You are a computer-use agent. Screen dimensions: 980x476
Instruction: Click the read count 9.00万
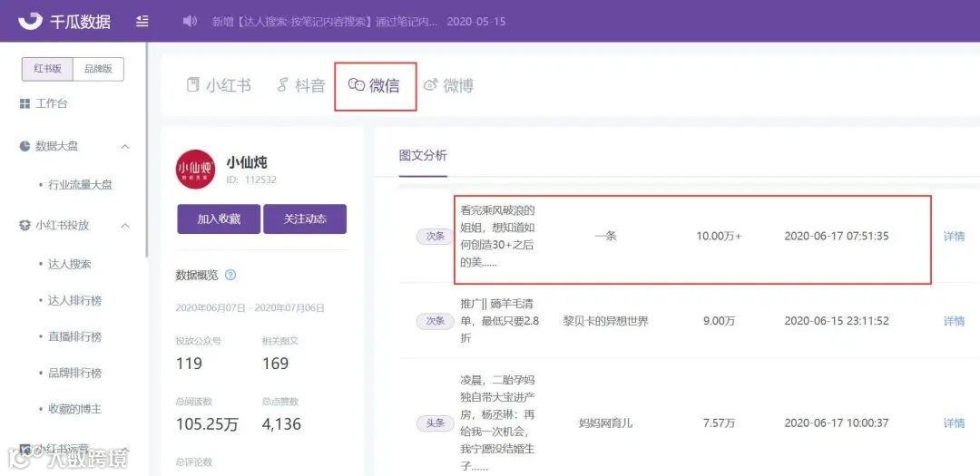[x=719, y=321]
